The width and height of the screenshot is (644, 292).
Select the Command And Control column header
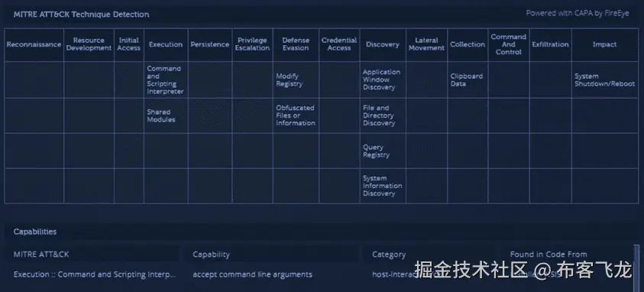tap(509, 44)
